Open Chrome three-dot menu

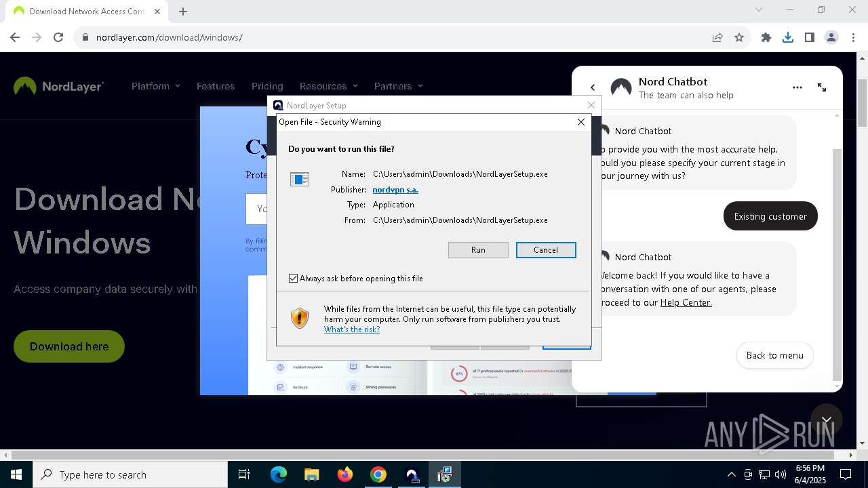[x=853, y=37]
